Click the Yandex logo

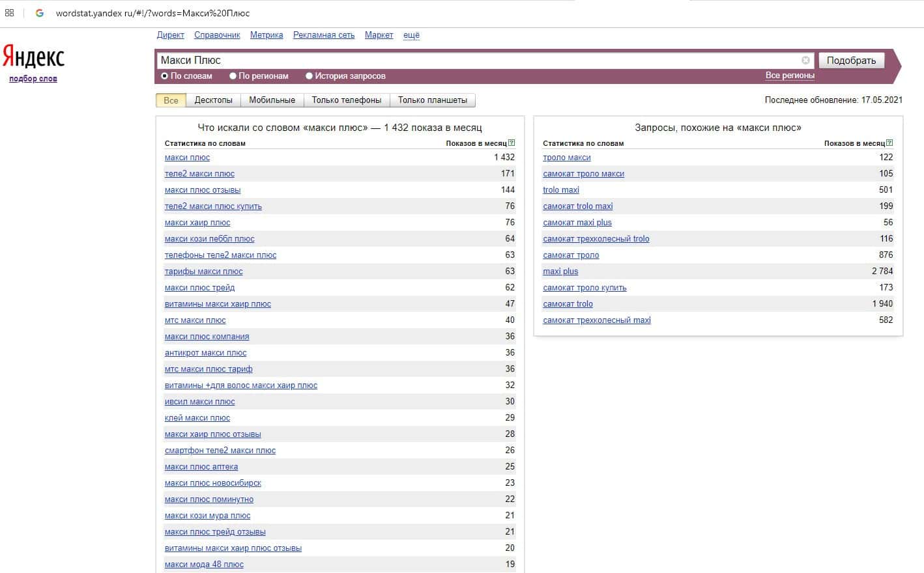tap(33, 57)
